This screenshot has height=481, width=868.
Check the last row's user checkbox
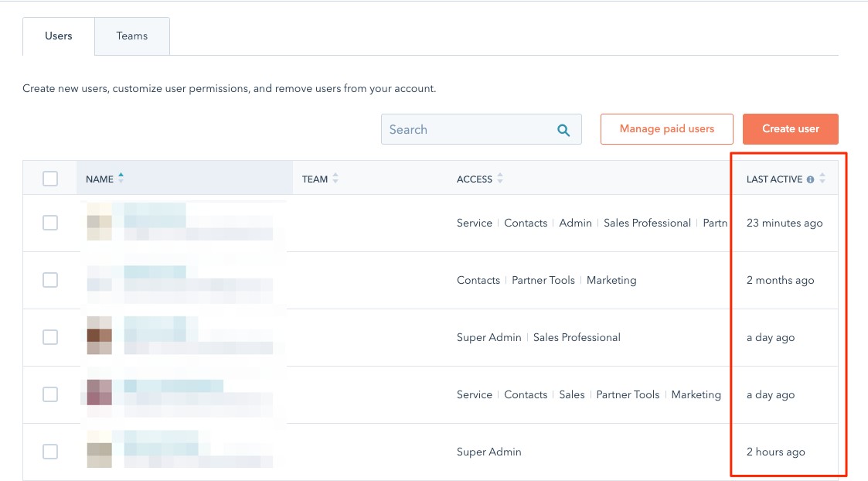[x=50, y=452]
